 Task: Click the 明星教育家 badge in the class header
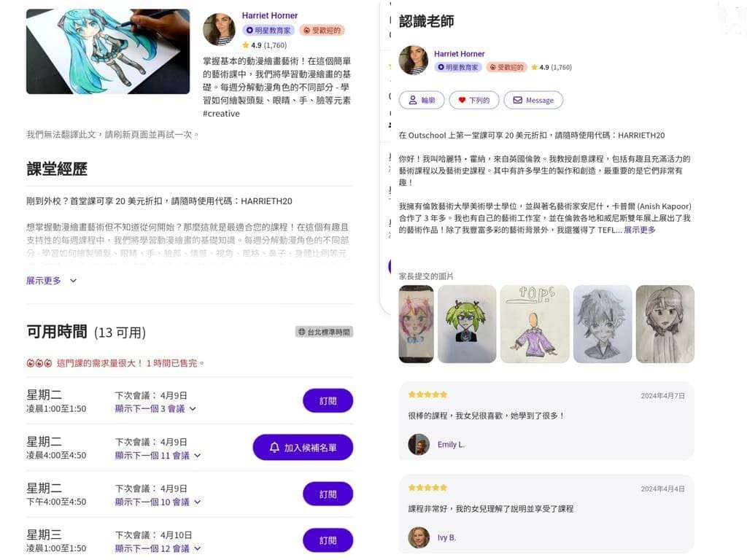268,31
